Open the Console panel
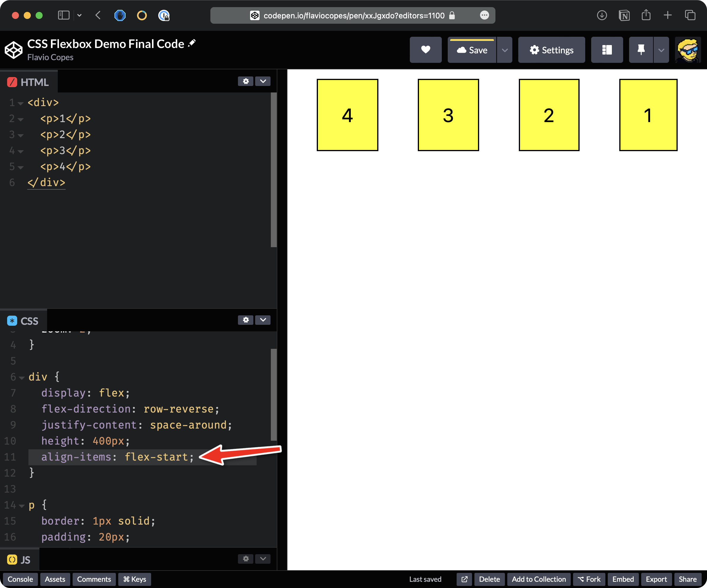 point(20,579)
